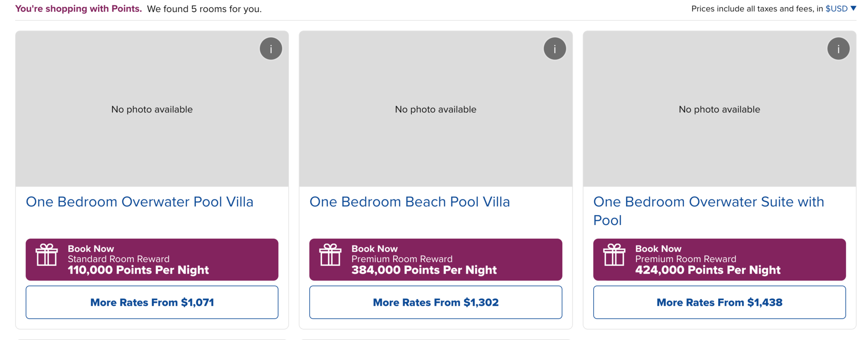Click the blue arrow beside $USD
Viewport: 868px width, 340px height.
coord(853,8)
